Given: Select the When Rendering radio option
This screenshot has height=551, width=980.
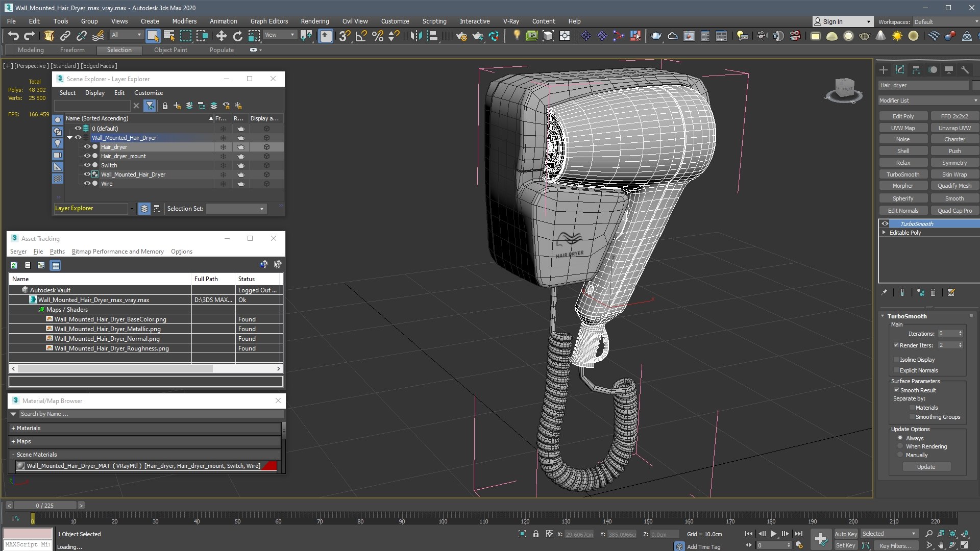Looking at the screenshot, I should coord(900,446).
